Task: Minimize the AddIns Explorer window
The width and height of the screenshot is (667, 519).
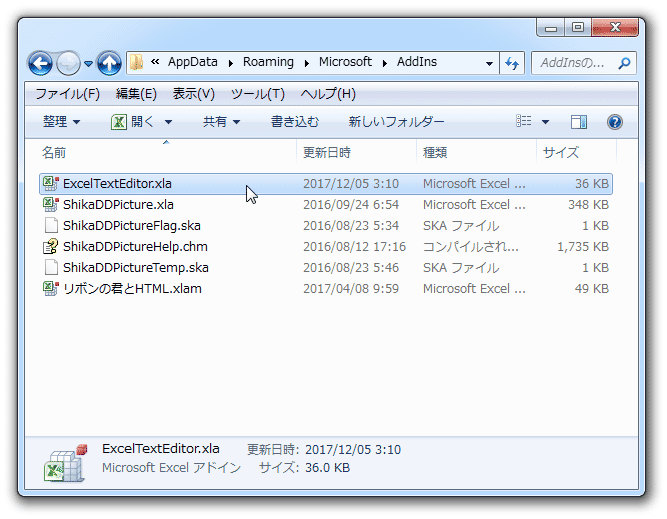Action: pos(551,28)
